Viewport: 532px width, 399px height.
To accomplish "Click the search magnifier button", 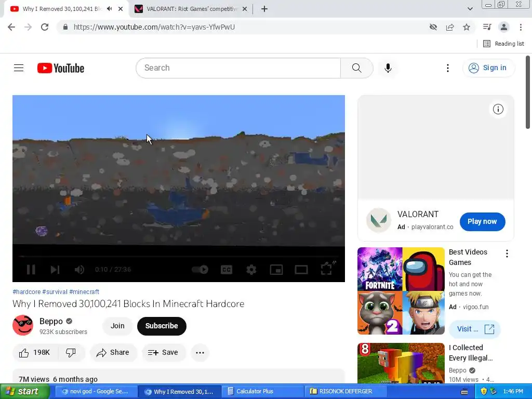I will click(356, 68).
